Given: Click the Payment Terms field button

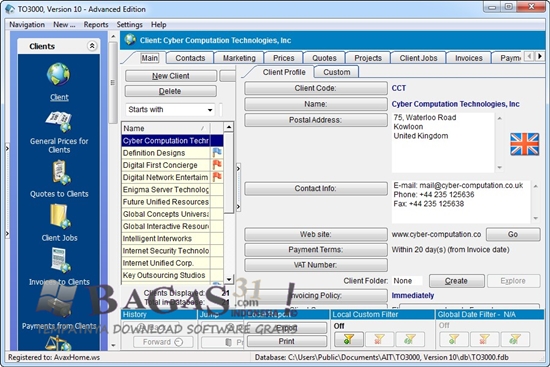Looking at the screenshot, I should (x=316, y=249).
